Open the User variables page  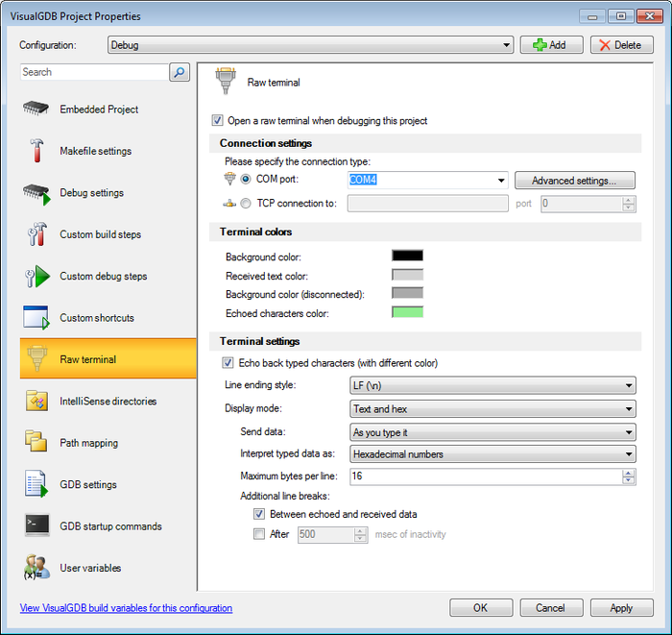click(x=108, y=568)
